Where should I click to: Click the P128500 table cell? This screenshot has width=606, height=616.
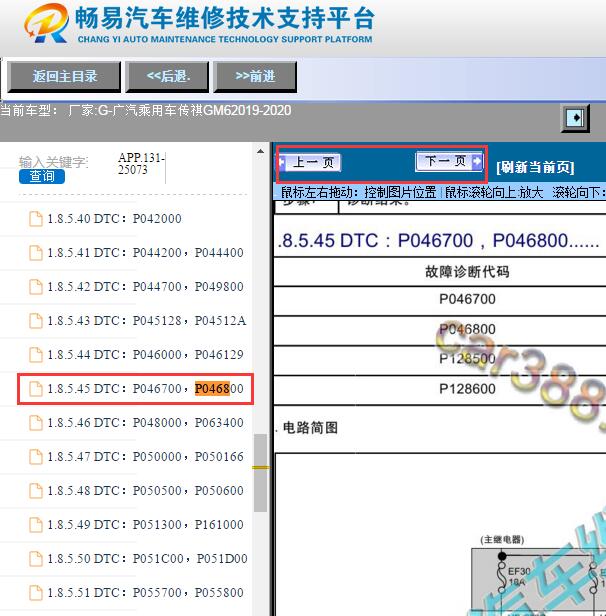[x=467, y=359]
